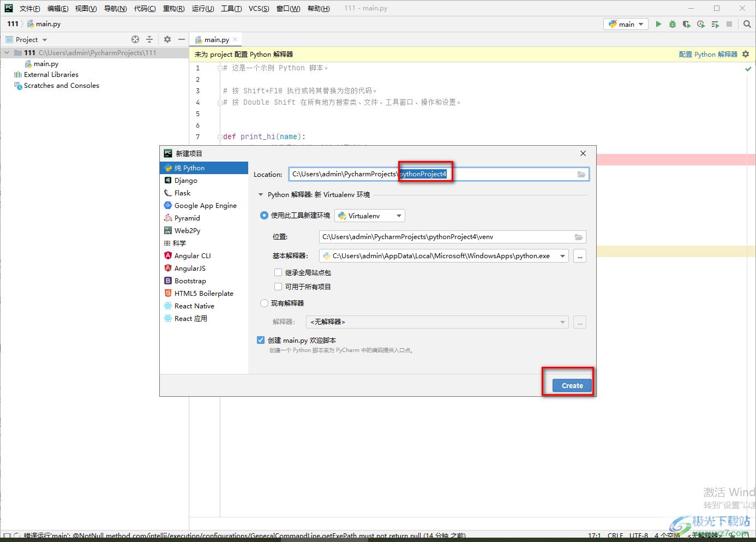Viewport: 756px width, 542px height.
Task: Click the Debug bug icon in toolbar
Action: click(x=673, y=24)
